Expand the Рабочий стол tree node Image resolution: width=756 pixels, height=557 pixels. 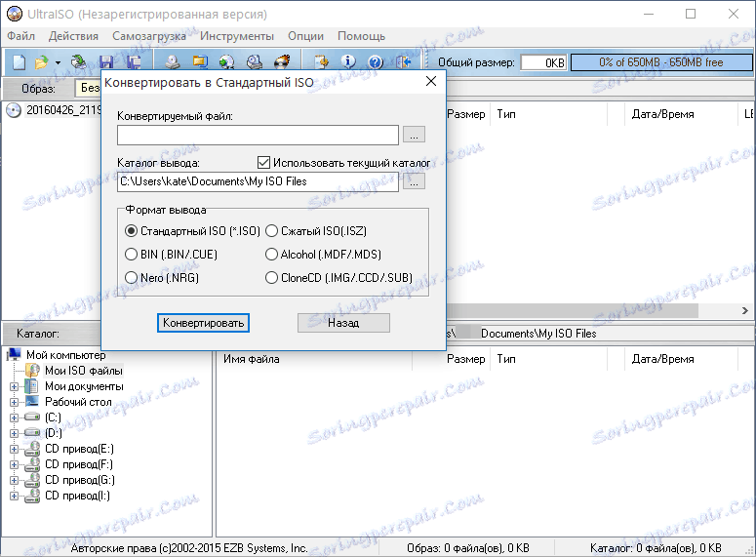tap(14, 402)
